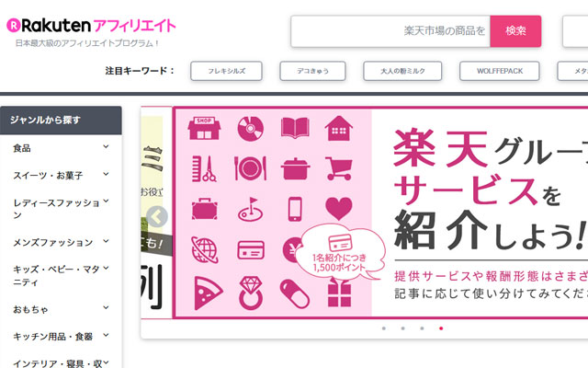Expand the メンズファッション genre
Image resolution: width=588 pixels, height=368 pixels.
pos(61,242)
